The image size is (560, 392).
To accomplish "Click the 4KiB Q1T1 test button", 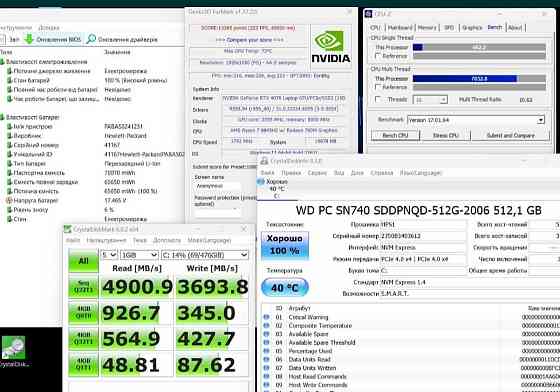I will pos(83,365).
